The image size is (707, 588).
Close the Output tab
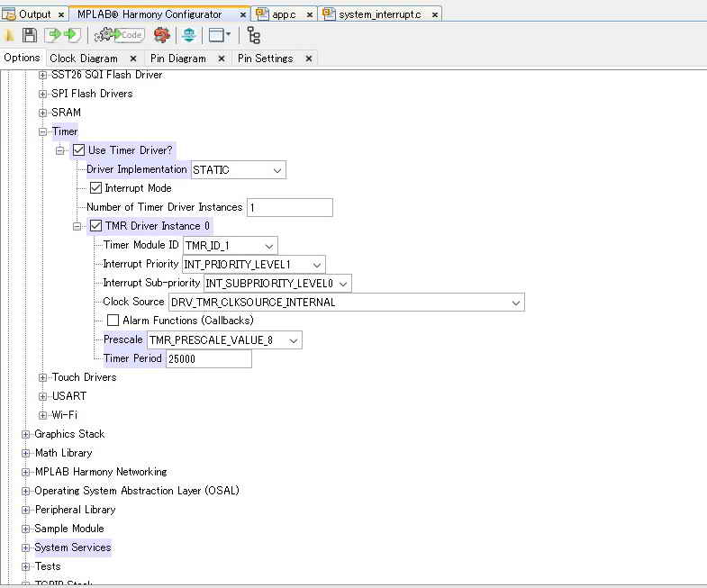[x=61, y=15]
